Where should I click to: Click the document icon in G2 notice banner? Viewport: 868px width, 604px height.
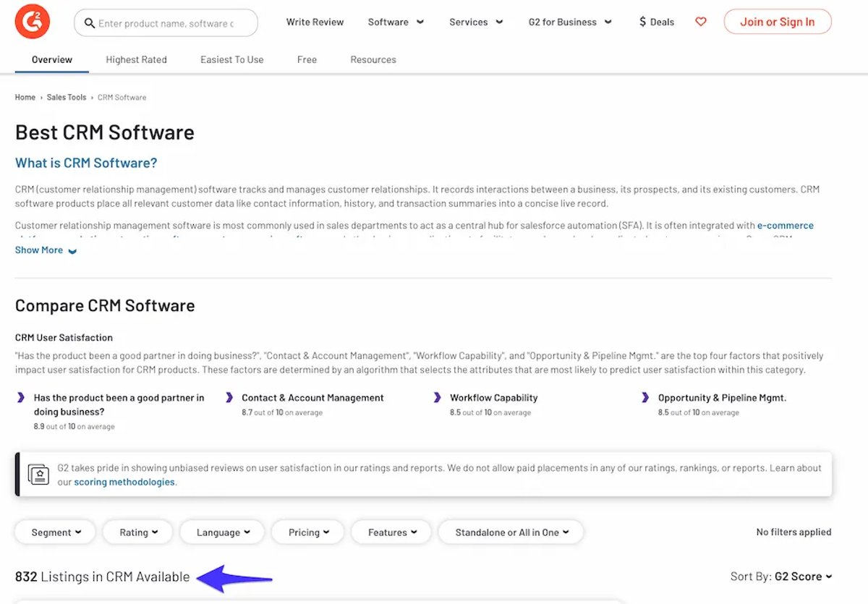pyautogui.click(x=38, y=474)
